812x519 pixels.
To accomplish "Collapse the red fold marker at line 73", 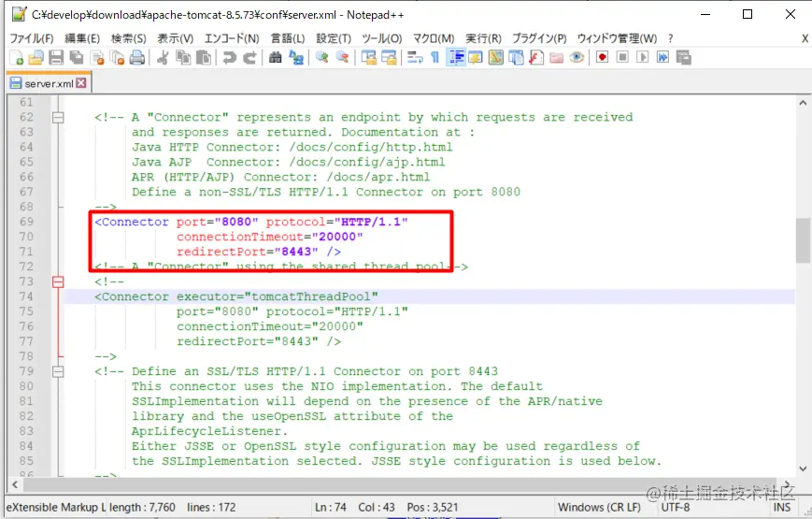I will pyautogui.click(x=58, y=282).
